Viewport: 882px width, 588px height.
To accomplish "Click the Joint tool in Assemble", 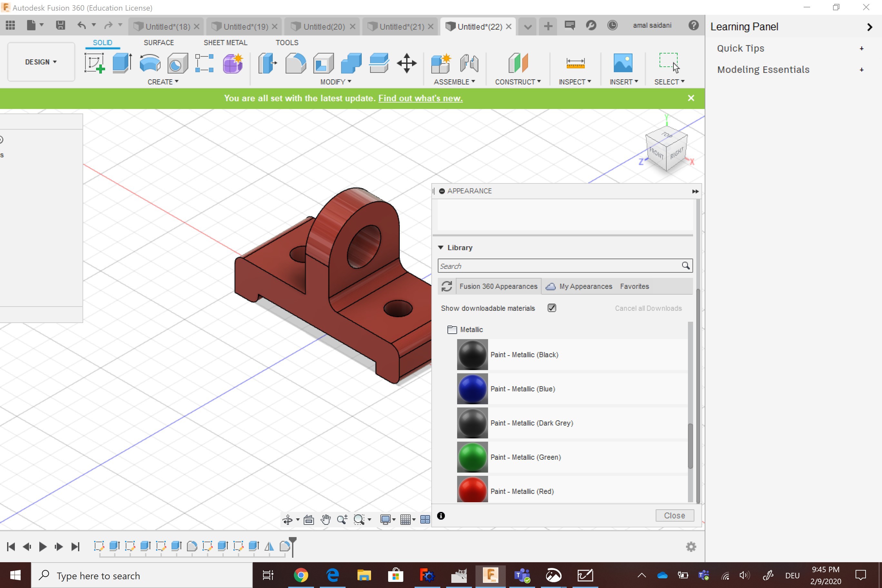I will (x=469, y=63).
